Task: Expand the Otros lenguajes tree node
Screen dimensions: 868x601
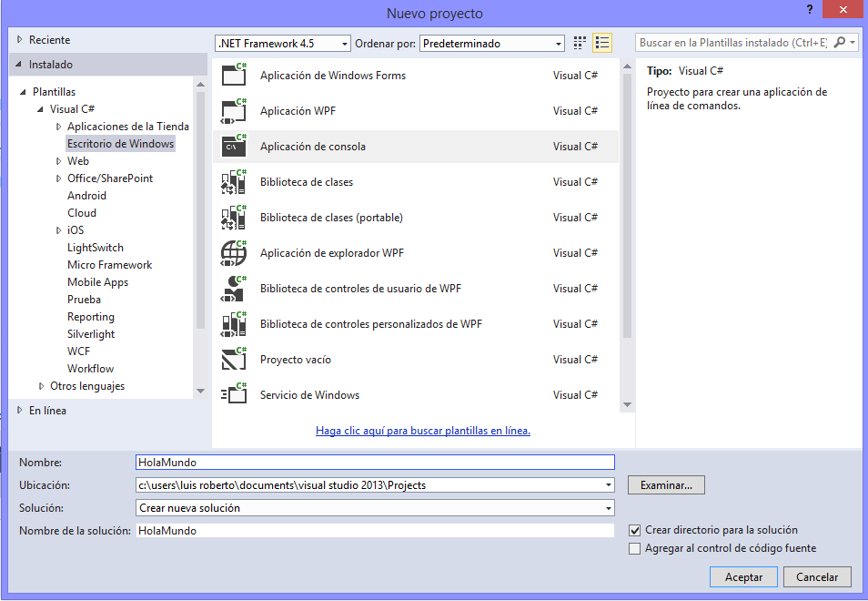Action: coord(42,386)
